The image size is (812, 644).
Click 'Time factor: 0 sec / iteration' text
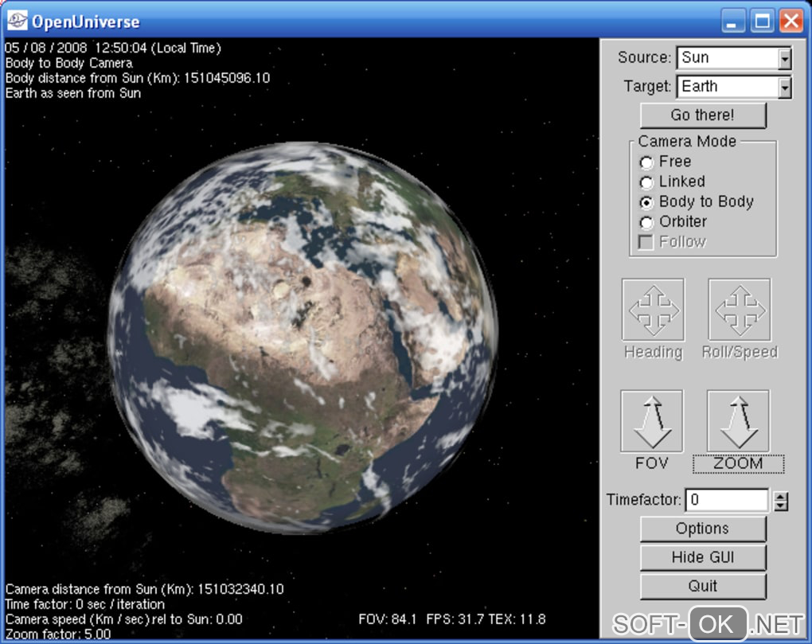(x=85, y=604)
